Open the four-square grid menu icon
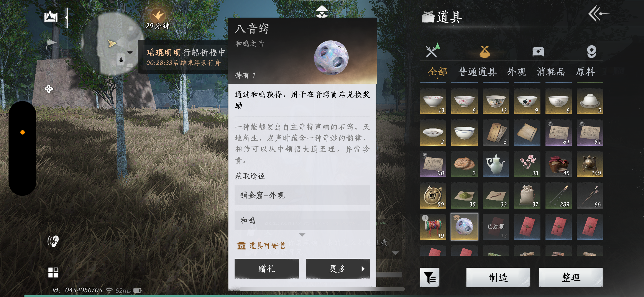The image size is (644, 297). 53,273
